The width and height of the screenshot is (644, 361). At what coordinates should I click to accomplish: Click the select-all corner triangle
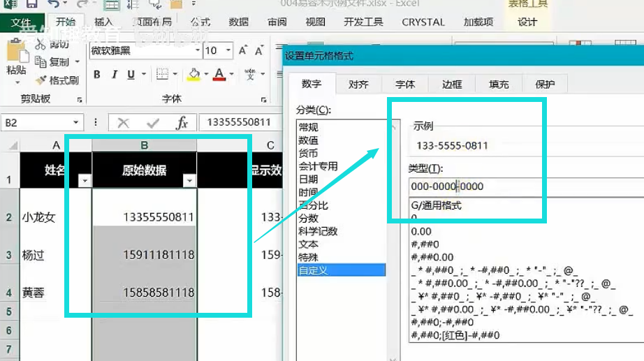tap(13, 145)
